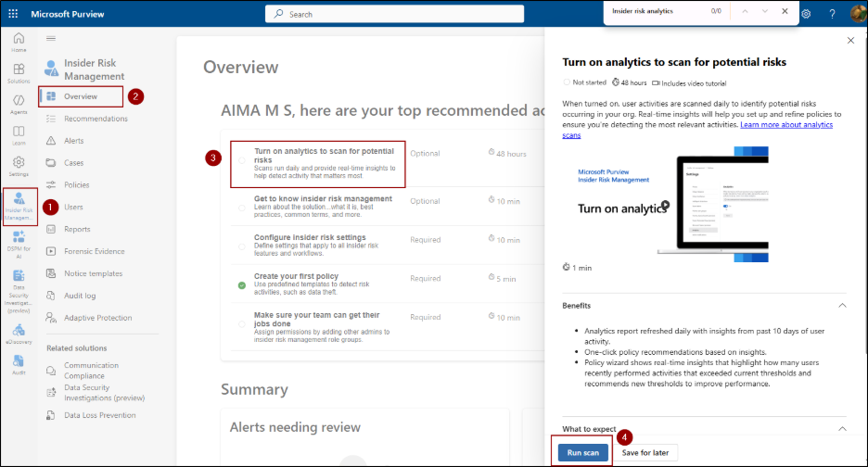Click the Home icon in left rail
This screenshot has width=868, height=467.
(19, 42)
